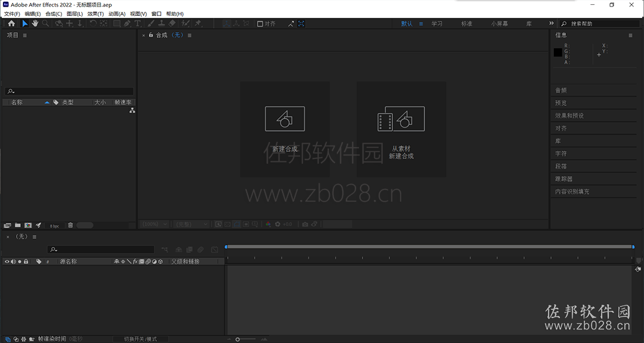Image resolution: width=644 pixels, height=343 pixels.
Task: Toggle the 对齐 snapping checkbox
Action: tap(260, 24)
